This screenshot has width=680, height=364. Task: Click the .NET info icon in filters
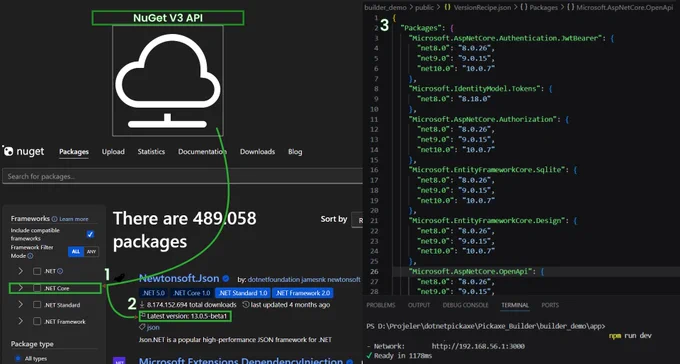click(60, 271)
